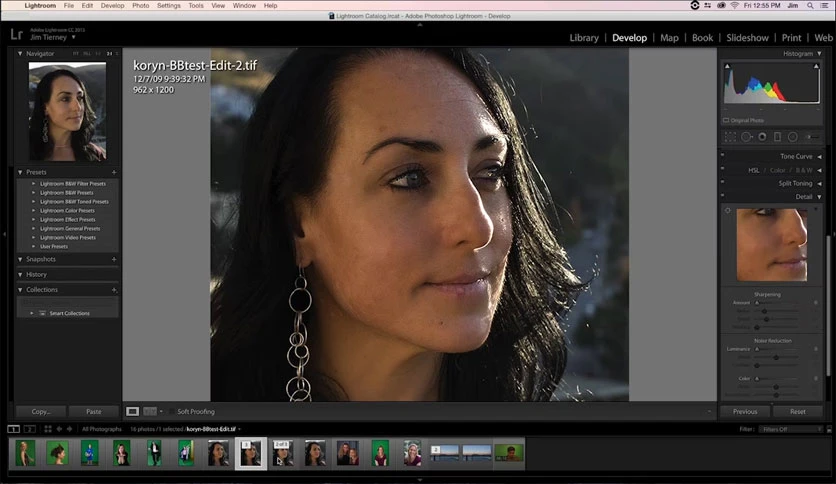The width and height of the screenshot is (836, 484).
Task: Open the Photo menu
Action: tap(141, 5)
